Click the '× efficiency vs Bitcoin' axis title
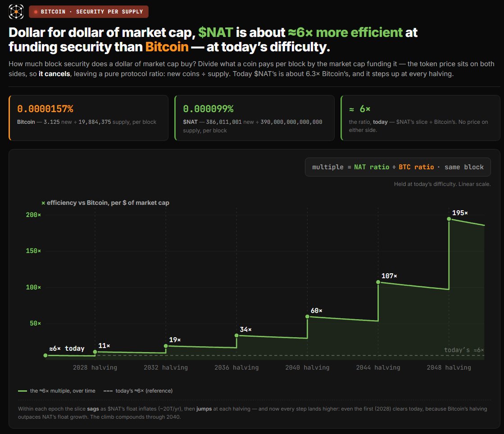The height and width of the screenshot is (434, 504). coord(105,203)
